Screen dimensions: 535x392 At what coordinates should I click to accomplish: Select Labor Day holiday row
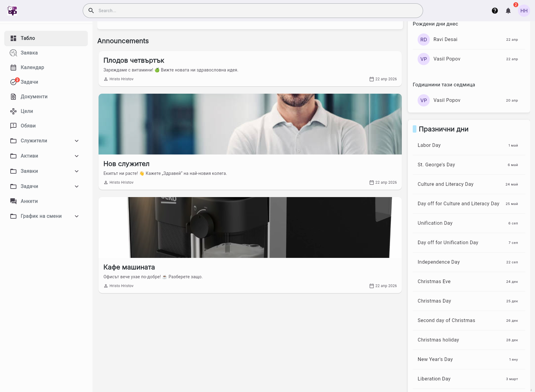pos(469,145)
